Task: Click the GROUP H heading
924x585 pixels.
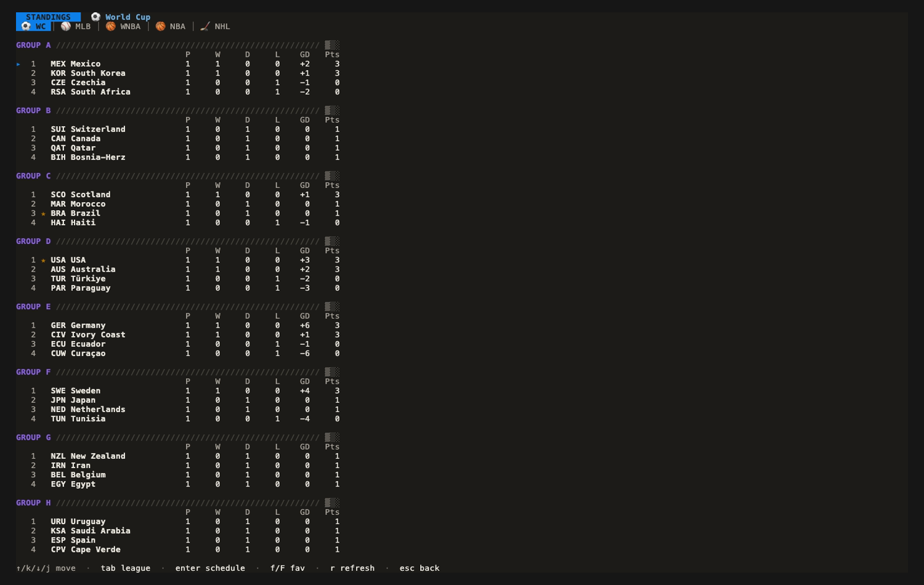Action: tap(33, 503)
